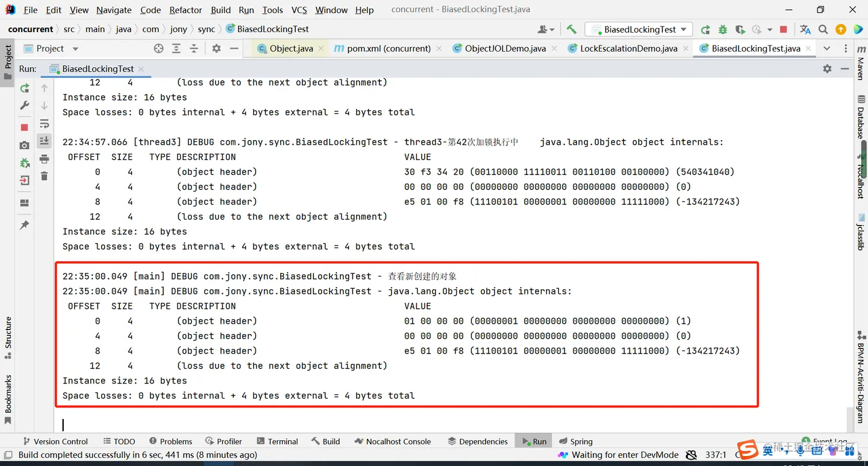Close the BiasedLockingTest.java editor tab

coord(807,49)
